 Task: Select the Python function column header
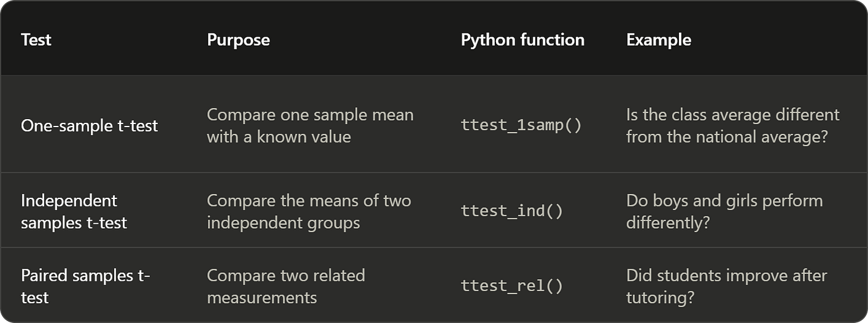(x=523, y=40)
